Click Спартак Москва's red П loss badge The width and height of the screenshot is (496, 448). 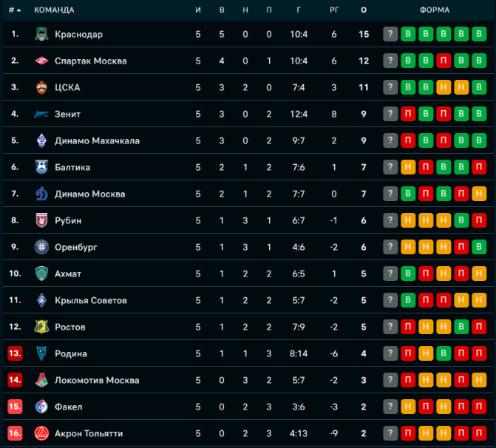coord(444,61)
